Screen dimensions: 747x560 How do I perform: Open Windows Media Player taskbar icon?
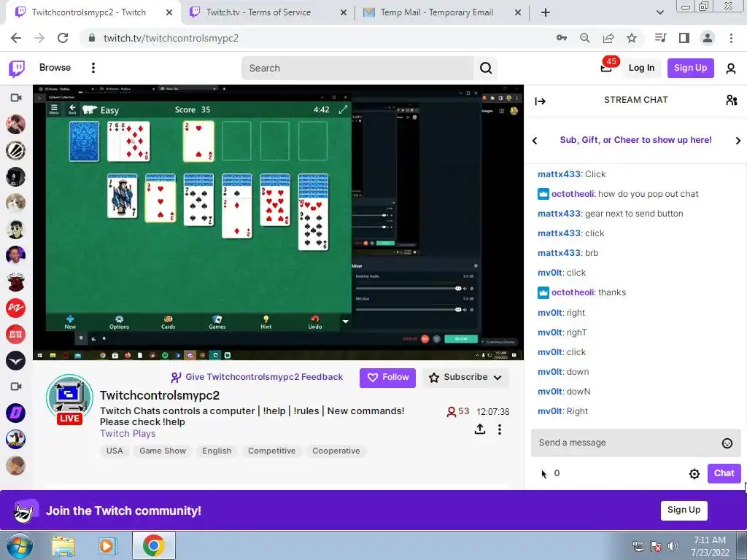click(107, 545)
